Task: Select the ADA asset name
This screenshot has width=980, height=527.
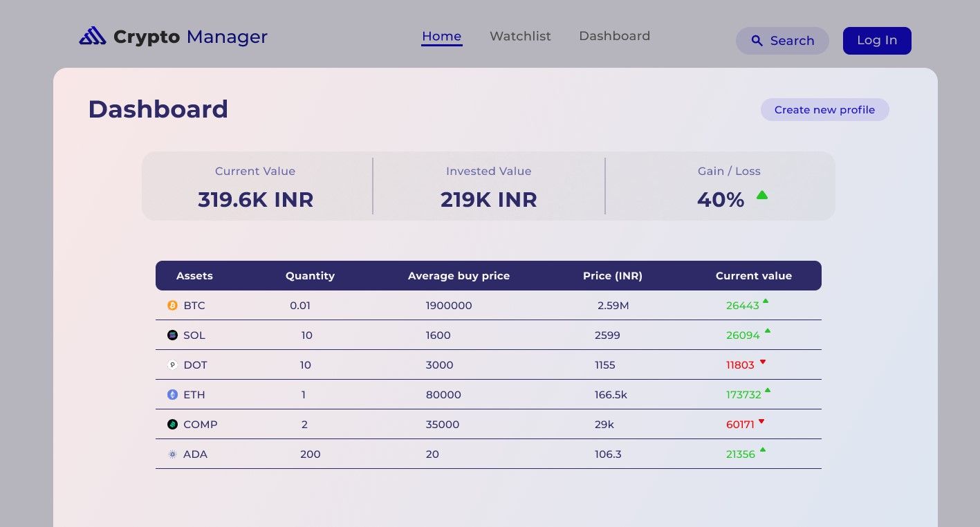Action: point(195,454)
